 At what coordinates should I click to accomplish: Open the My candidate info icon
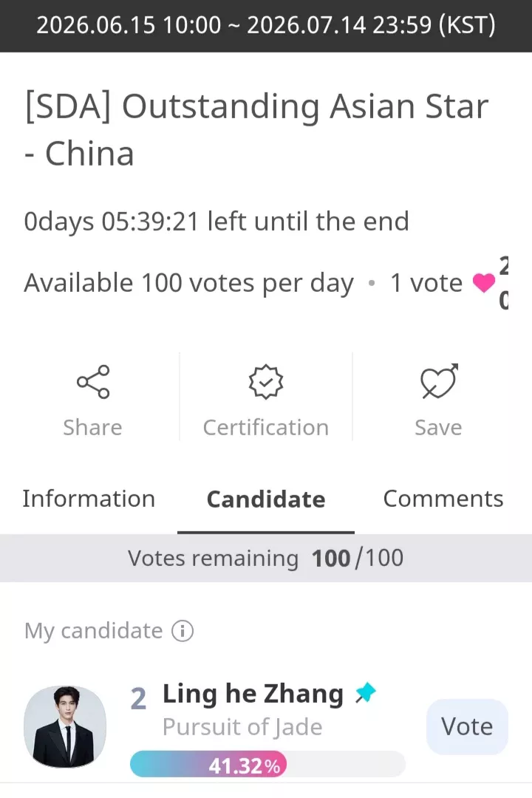tap(183, 631)
